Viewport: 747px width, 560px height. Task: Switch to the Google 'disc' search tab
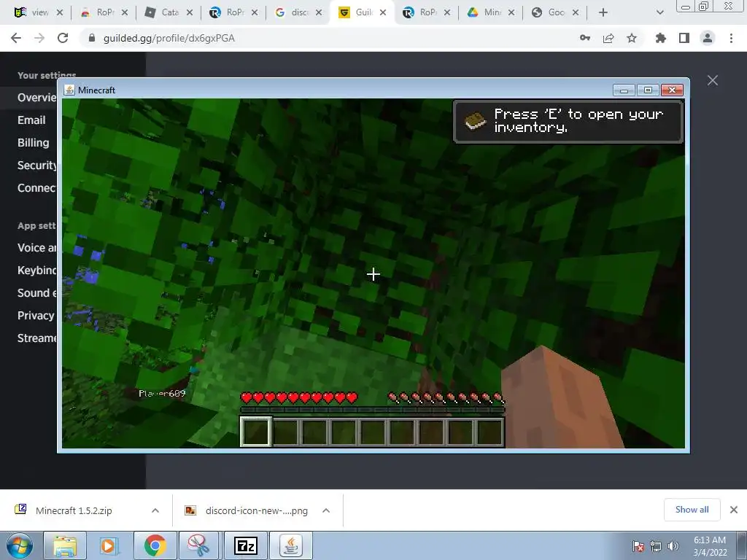(292, 12)
